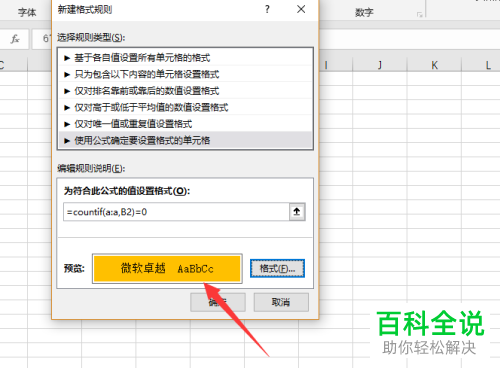Select rule type 仅对唯一值或重复值设置格式

click(x=185, y=124)
